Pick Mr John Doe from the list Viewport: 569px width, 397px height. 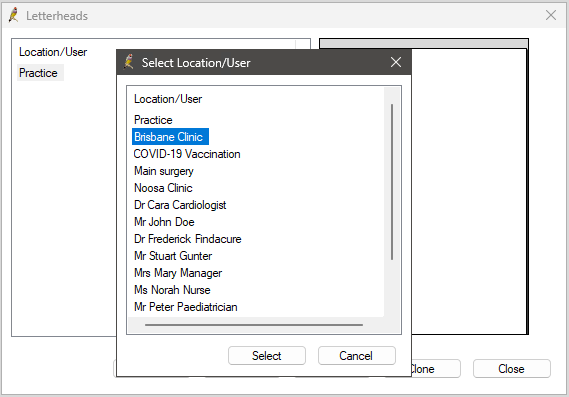coord(164,222)
